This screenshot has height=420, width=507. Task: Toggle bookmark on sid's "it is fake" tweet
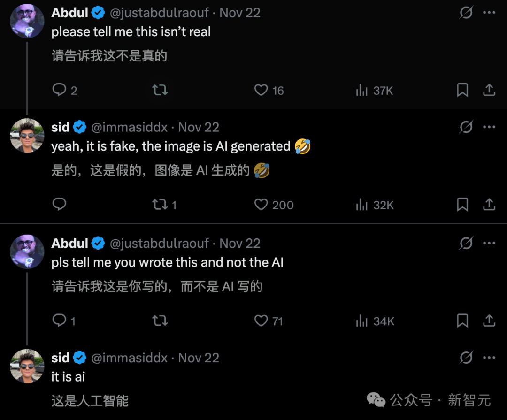click(462, 205)
